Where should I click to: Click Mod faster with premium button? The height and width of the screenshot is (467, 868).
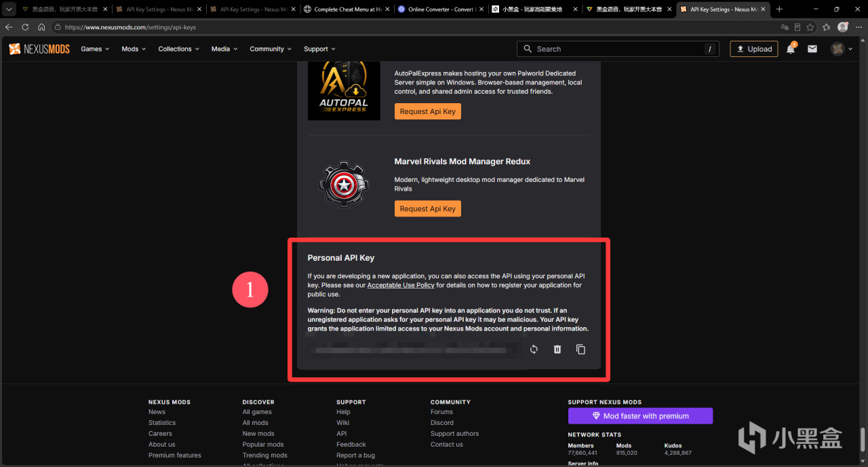click(640, 415)
